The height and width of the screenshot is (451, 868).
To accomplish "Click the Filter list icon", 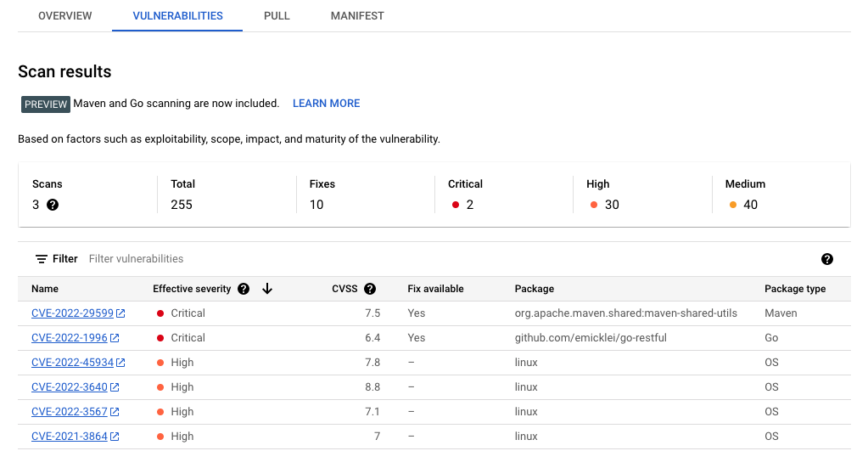I will pyautogui.click(x=41, y=259).
